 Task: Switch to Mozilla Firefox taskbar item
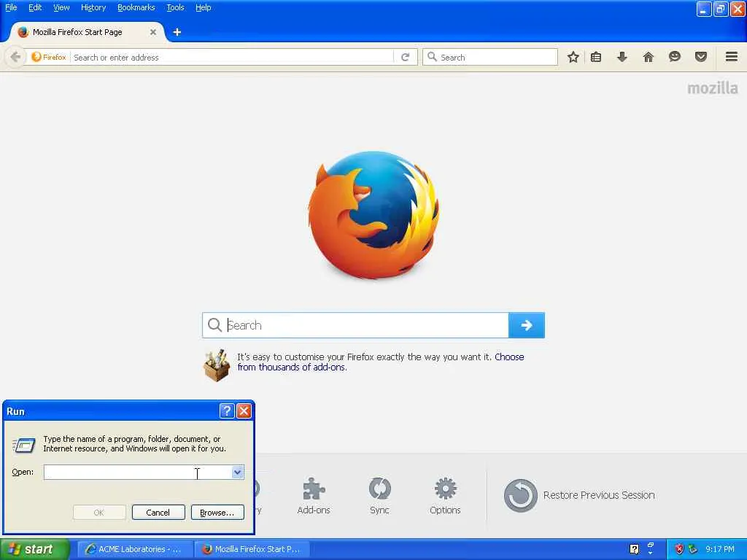pyautogui.click(x=252, y=549)
